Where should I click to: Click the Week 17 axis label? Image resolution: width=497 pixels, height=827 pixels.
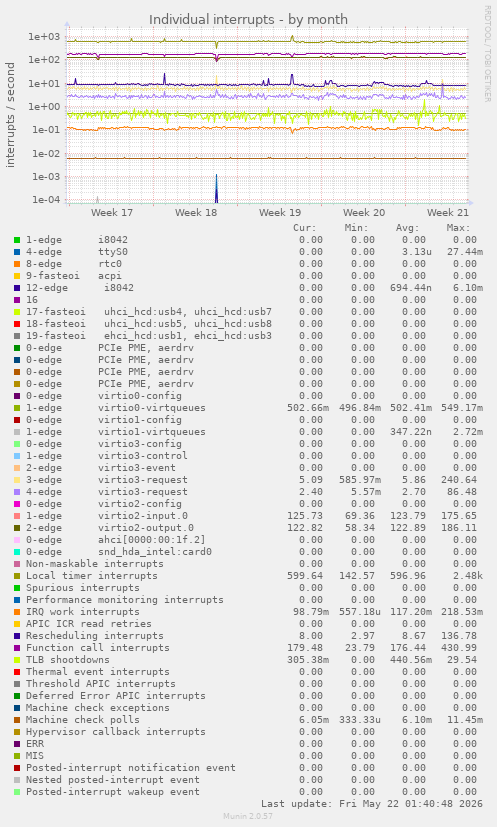pyautogui.click(x=112, y=213)
